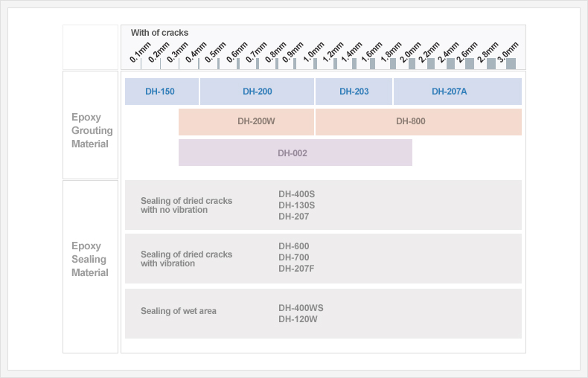Select the DH-200W orange bar
The height and width of the screenshot is (378, 588).
(x=246, y=121)
